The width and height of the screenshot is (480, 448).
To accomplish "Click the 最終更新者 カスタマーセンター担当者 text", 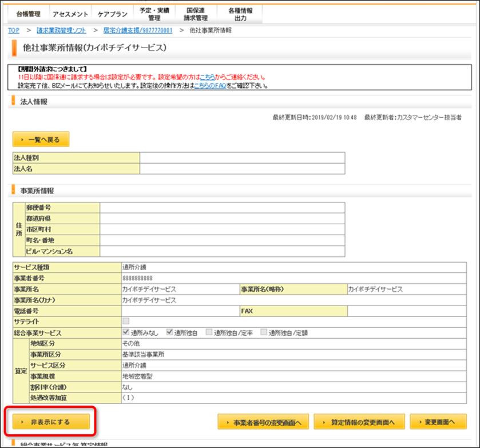I will pyautogui.click(x=413, y=117).
